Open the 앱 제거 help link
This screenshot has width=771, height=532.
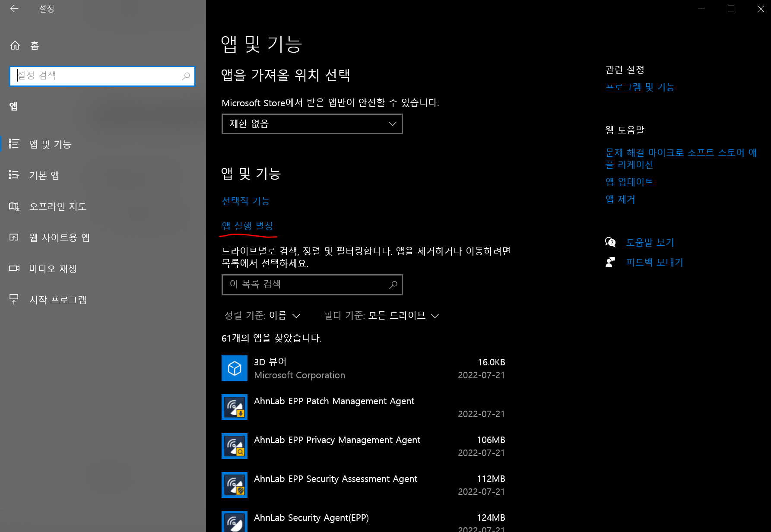tap(620, 199)
